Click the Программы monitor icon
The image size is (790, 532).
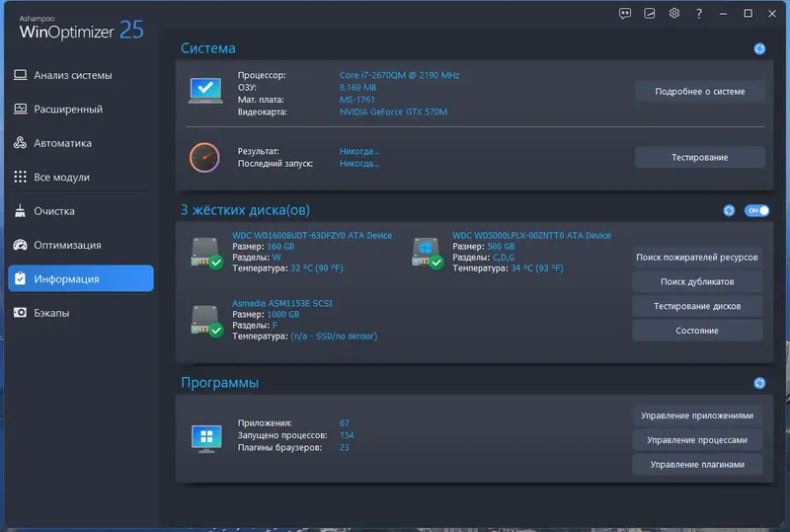(x=206, y=438)
